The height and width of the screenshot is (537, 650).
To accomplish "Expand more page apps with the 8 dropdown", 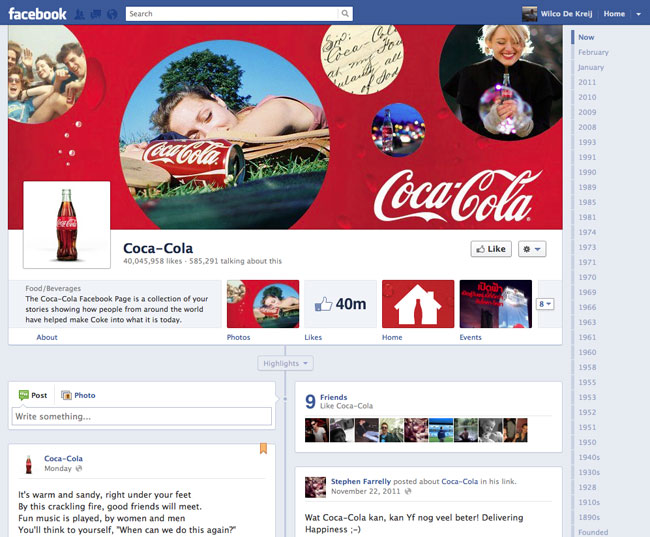I will point(545,304).
